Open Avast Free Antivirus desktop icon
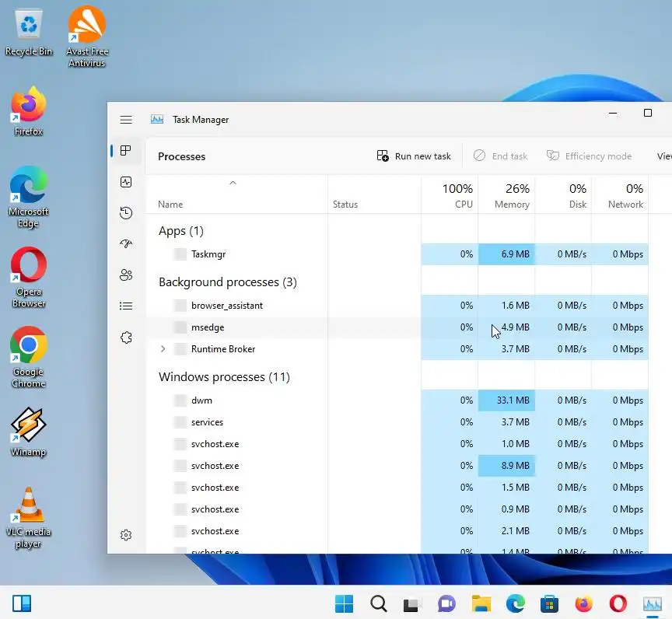Screen dimensions: 672x619 coord(87,37)
